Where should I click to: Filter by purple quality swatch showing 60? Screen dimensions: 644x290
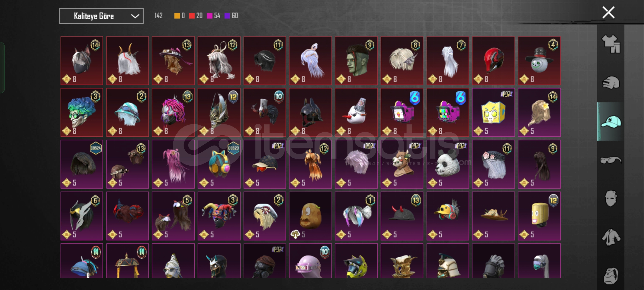point(231,16)
